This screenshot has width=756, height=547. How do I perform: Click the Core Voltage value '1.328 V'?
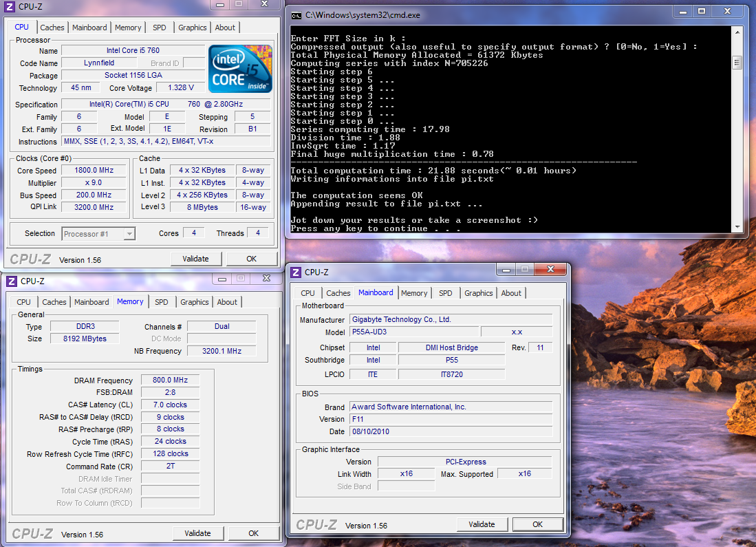coord(181,88)
